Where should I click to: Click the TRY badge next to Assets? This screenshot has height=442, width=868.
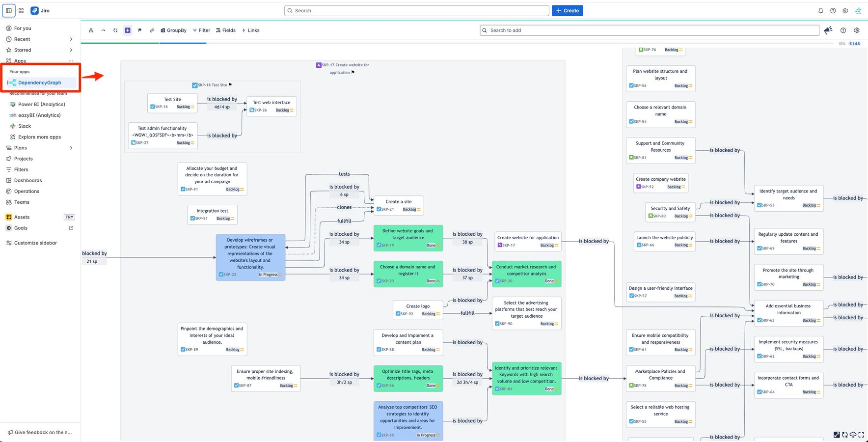point(69,217)
